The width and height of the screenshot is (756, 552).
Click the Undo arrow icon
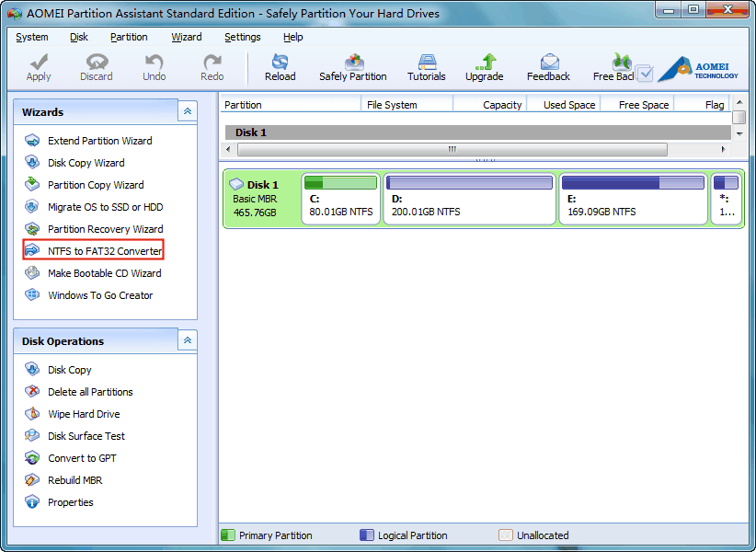point(155,62)
